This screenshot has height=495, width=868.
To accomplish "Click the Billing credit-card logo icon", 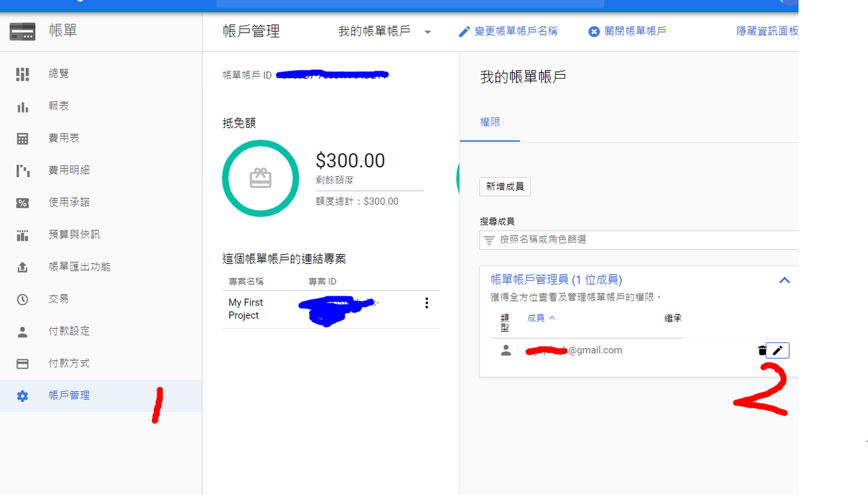I will [22, 31].
